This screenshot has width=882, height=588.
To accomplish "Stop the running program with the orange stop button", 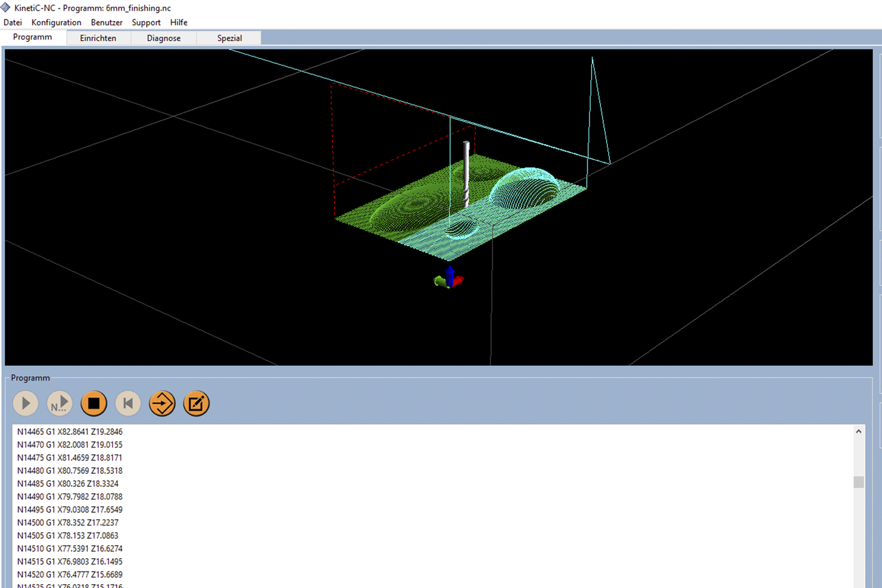I will pyautogui.click(x=94, y=403).
